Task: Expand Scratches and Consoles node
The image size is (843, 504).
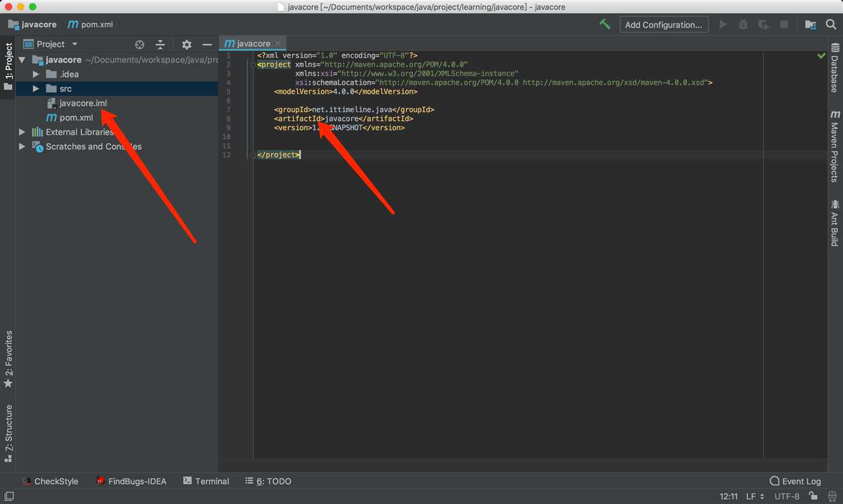Action: 22,146
